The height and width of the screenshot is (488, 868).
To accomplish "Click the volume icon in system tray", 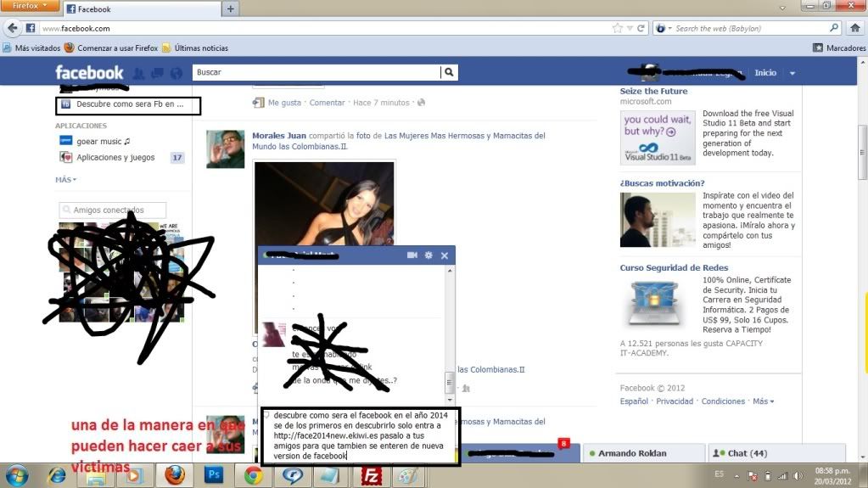I will (x=798, y=476).
